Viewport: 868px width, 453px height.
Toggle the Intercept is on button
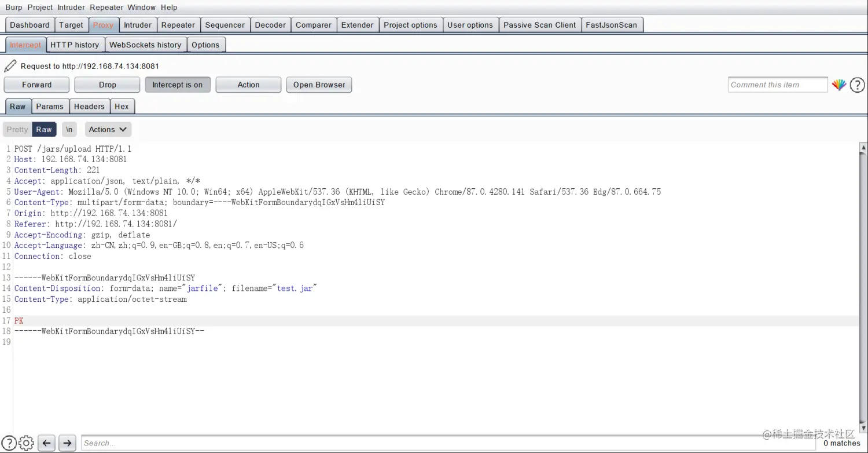click(178, 85)
